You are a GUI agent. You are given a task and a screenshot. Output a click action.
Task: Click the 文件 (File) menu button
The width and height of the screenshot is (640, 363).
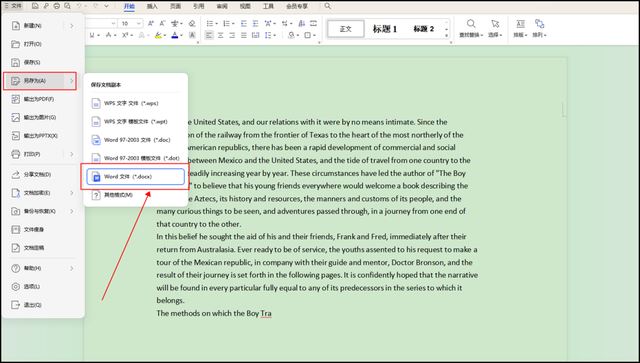[x=13, y=6]
